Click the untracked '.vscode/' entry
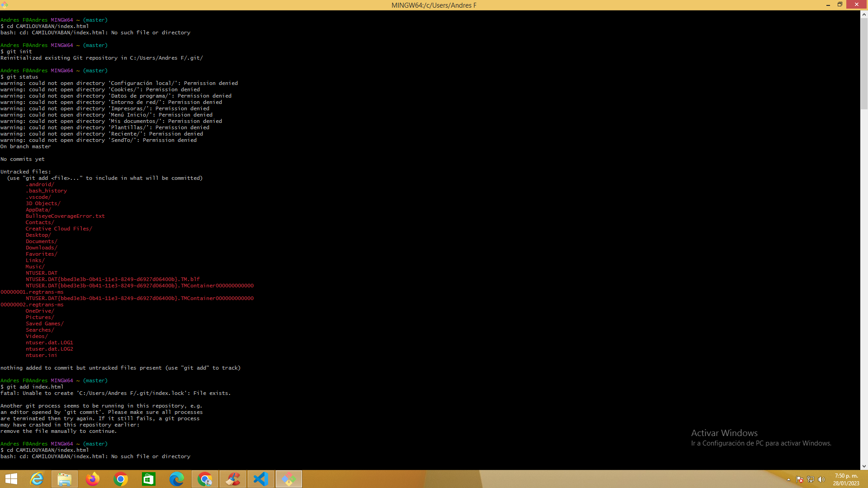 pyautogui.click(x=38, y=197)
